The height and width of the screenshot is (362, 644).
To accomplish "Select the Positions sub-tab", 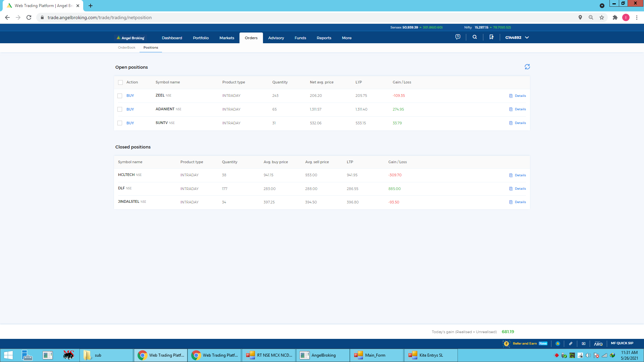I will click(151, 48).
